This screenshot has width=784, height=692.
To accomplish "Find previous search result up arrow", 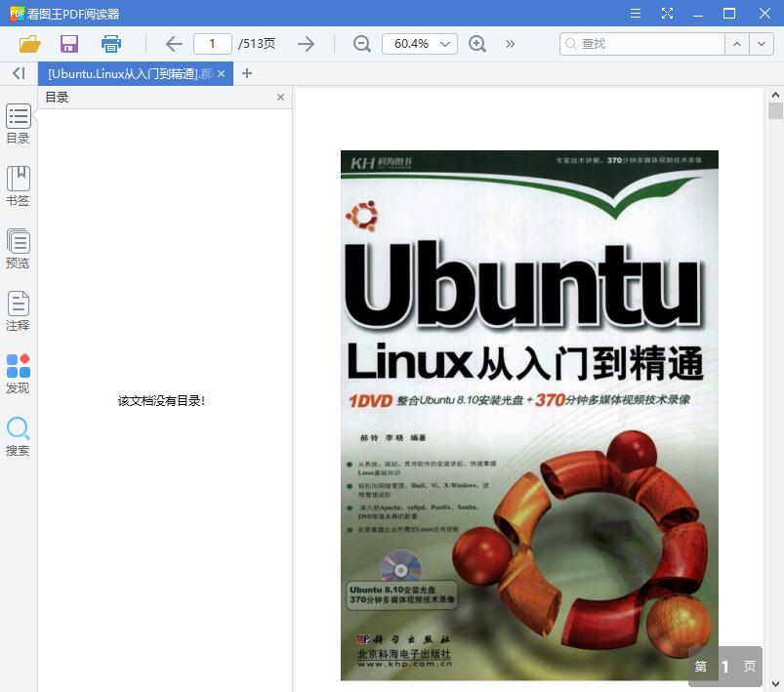I will pos(737,44).
